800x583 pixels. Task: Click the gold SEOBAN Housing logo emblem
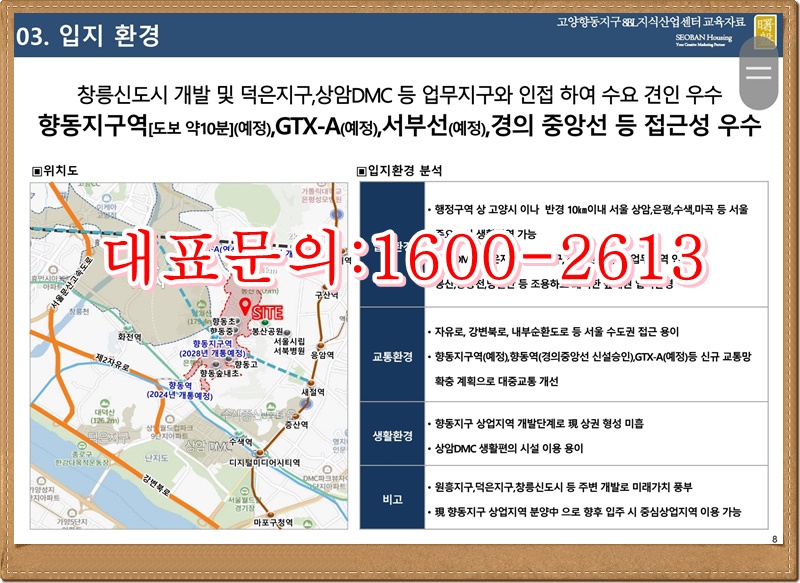765,31
